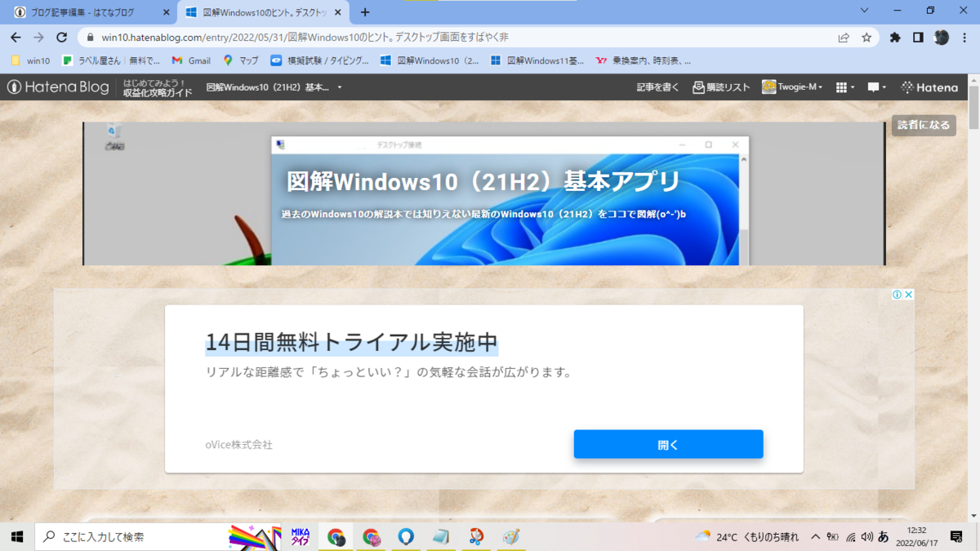Screen dimensions: 980x551
Task: Close the ad with the X icon
Action: pos(908,295)
